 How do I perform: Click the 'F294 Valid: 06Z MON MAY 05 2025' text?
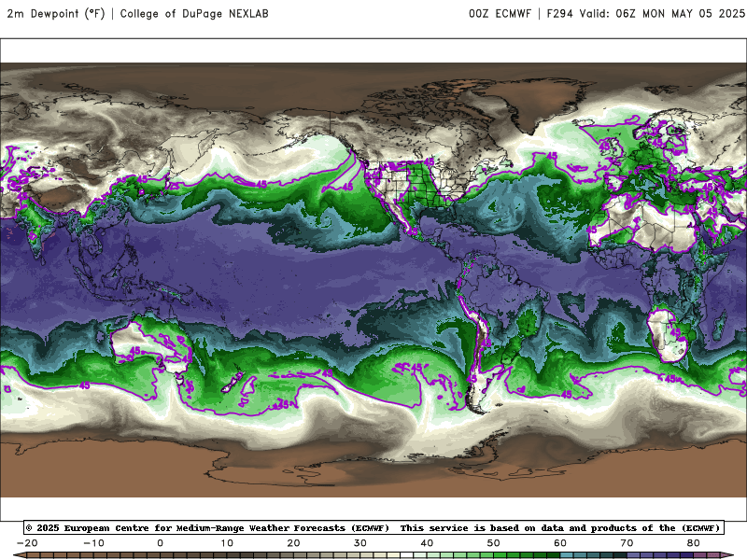coord(646,13)
